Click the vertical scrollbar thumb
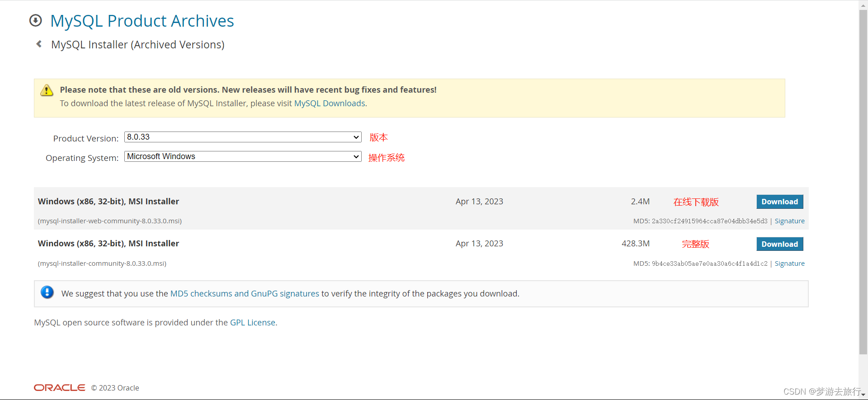Screen dimensions: 868x400 (x=863, y=181)
